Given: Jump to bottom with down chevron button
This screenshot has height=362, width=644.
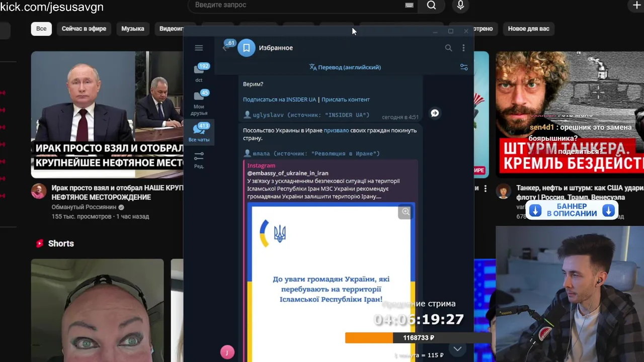Looking at the screenshot, I should click(457, 348).
